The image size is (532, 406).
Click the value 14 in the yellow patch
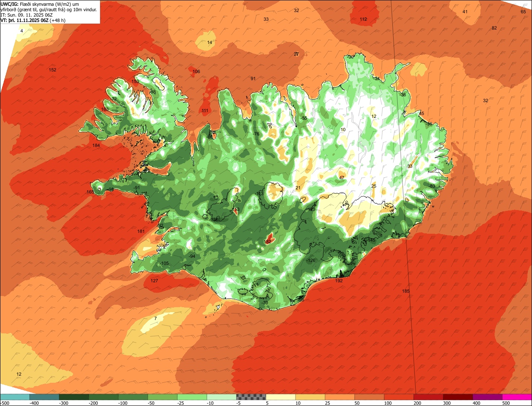[209, 42]
